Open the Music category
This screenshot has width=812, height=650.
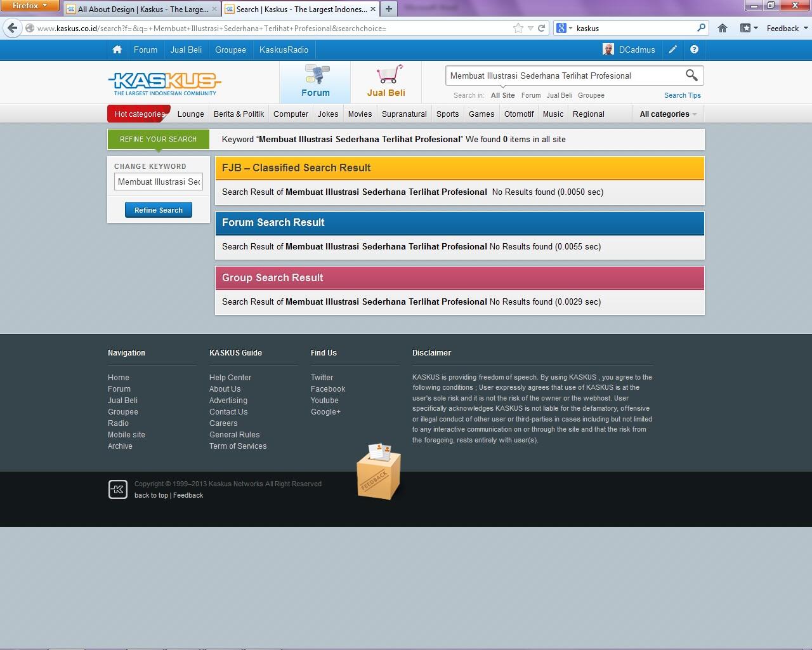coord(553,114)
